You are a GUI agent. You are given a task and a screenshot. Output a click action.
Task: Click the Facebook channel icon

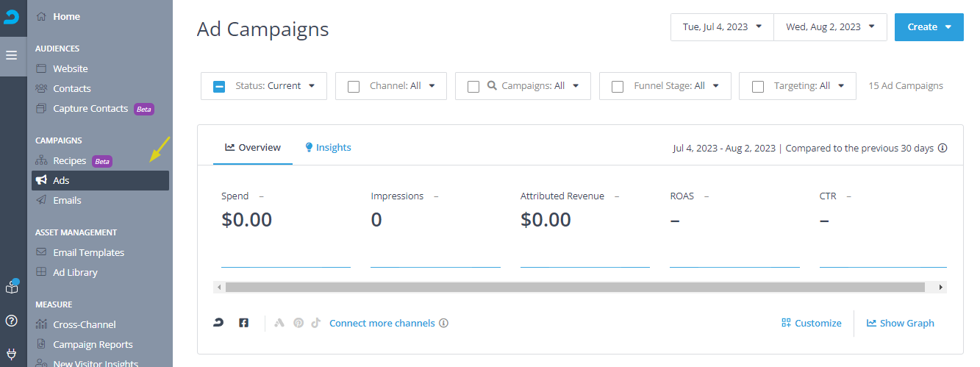pos(244,323)
